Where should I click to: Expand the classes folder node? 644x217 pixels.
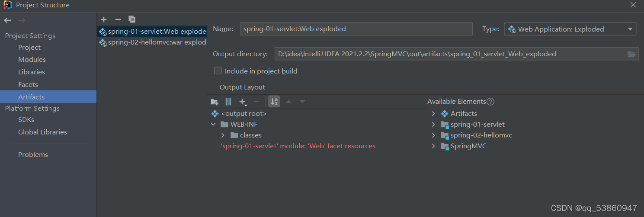pos(223,135)
